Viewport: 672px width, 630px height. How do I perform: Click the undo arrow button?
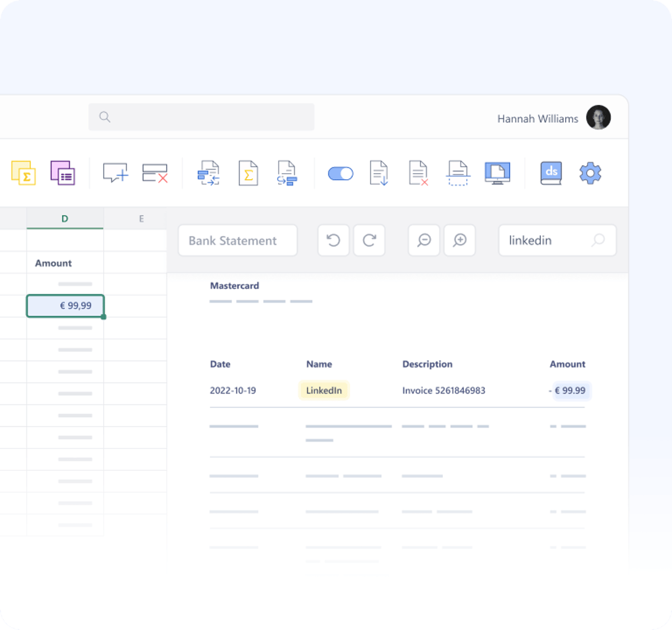334,240
